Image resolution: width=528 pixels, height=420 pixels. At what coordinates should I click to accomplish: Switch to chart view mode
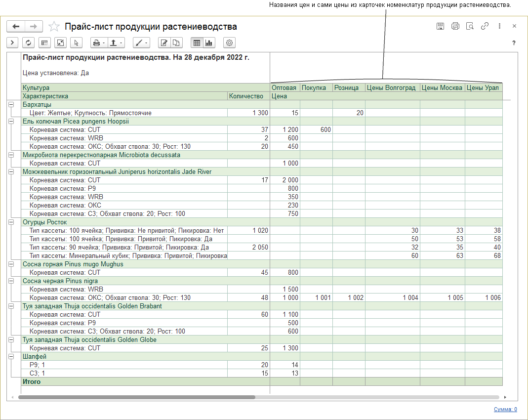pyautogui.click(x=209, y=42)
